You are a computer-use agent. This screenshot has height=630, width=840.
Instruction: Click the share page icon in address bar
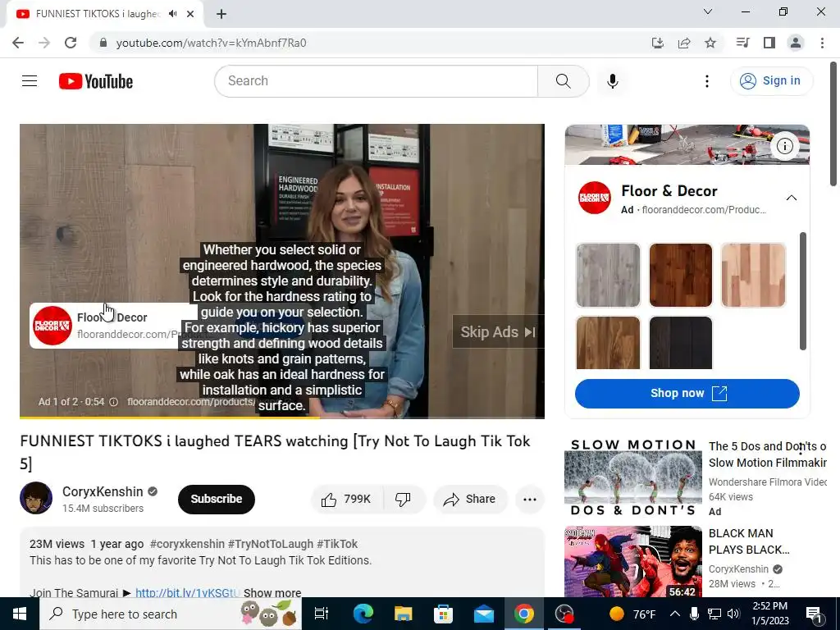tap(684, 43)
